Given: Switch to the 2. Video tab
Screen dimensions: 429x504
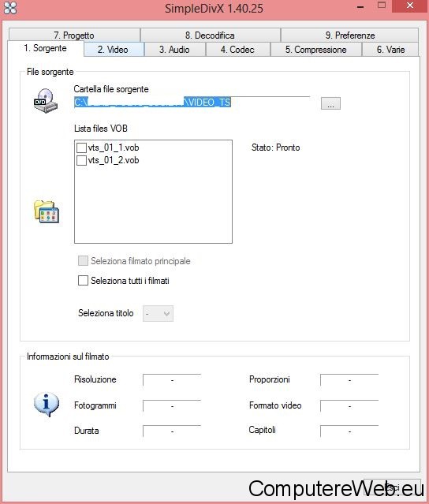Looking at the screenshot, I should (x=114, y=50).
